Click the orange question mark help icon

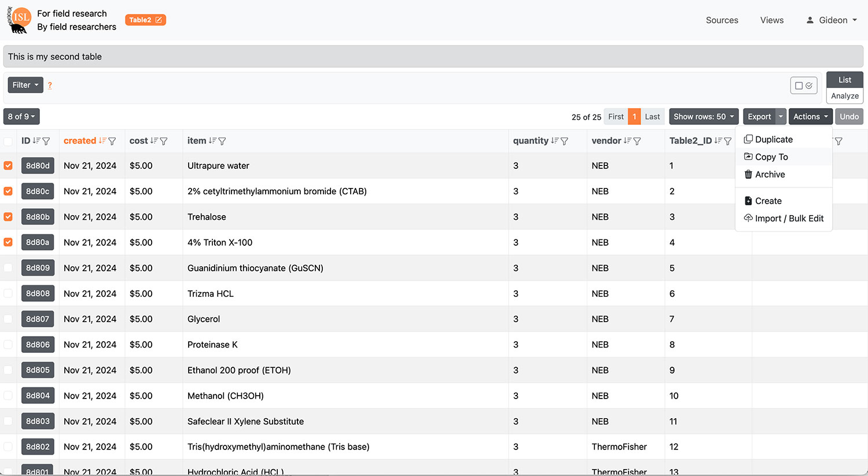pos(50,86)
